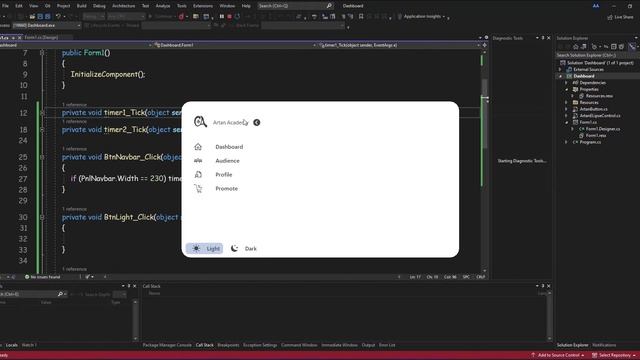Expand the collapsed timer1_Tick method
Image resolution: width=640 pixels, height=360 pixels.
(x=42, y=113)
